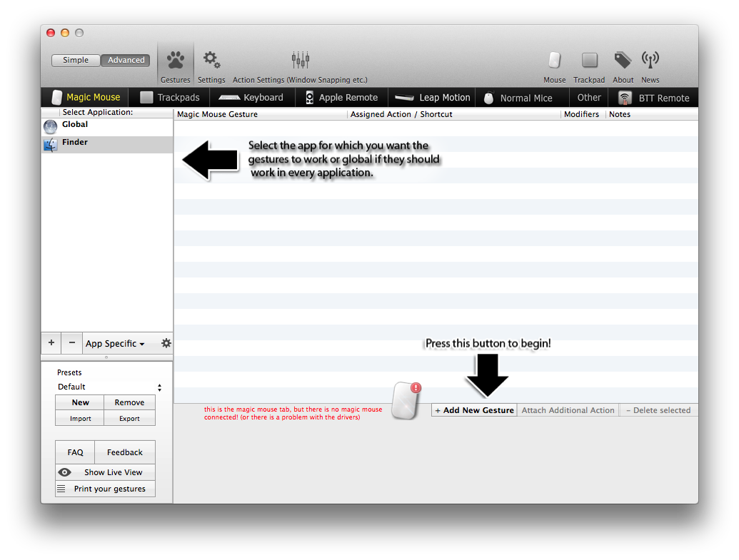Click the Trackpad toolbar icon
Viewport: 739px width, 560px height.
pos(589,61)
